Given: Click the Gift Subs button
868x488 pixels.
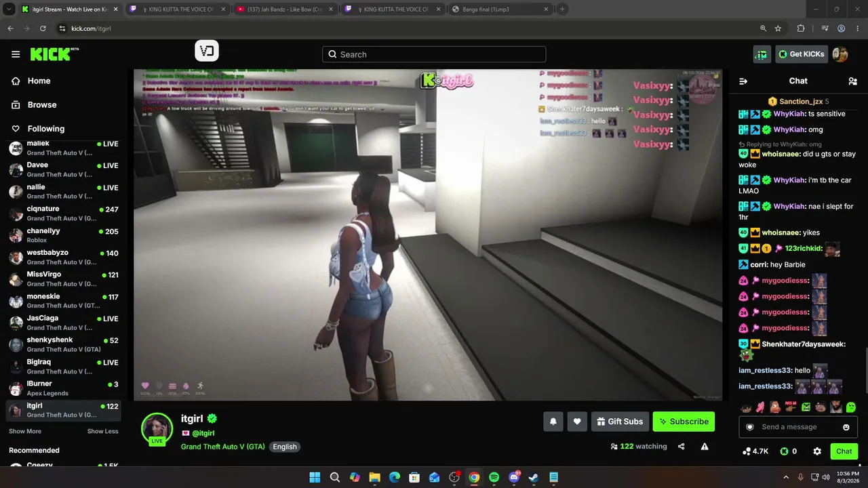Looking at the screenshot, I should [620, 422].
